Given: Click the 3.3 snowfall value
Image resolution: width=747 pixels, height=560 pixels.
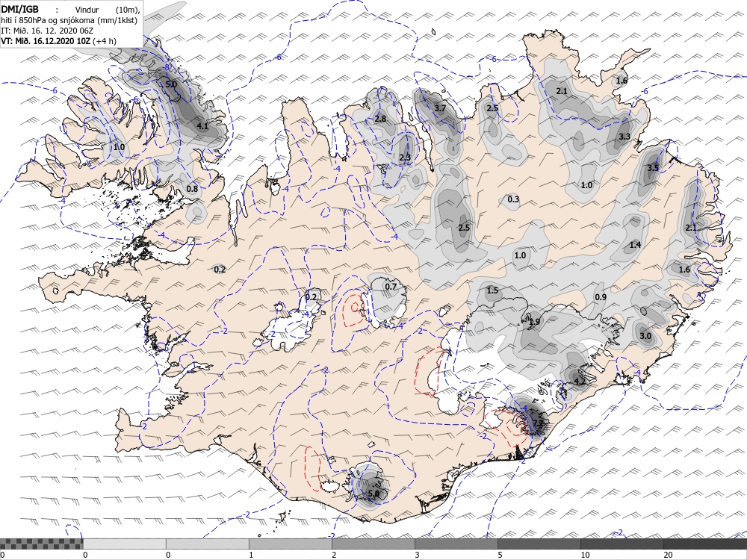Looking at the screenshot, I should coord(624,137).
